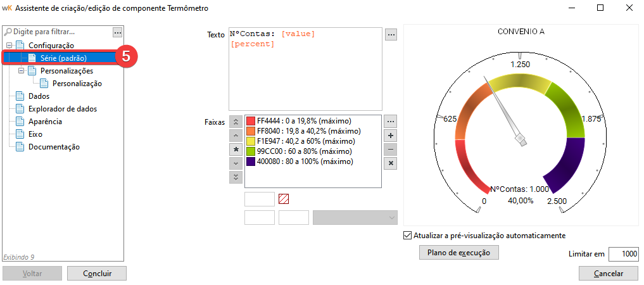Click move-to-top double up arrow for Faixas
This screenshot has height=285, width=644.
click(236, 122)
